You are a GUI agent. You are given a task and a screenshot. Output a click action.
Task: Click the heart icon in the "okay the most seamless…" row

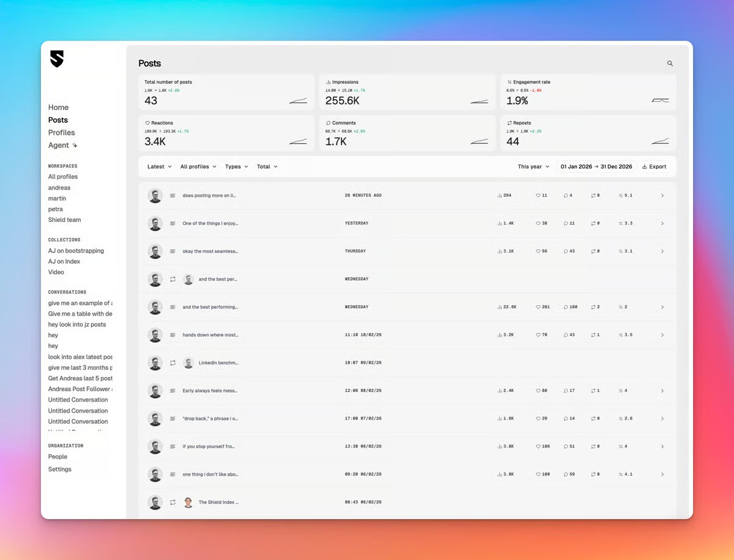538,251
